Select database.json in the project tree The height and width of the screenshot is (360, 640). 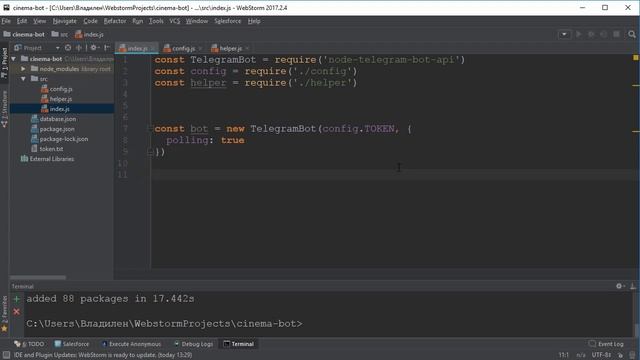coord(54,119)
